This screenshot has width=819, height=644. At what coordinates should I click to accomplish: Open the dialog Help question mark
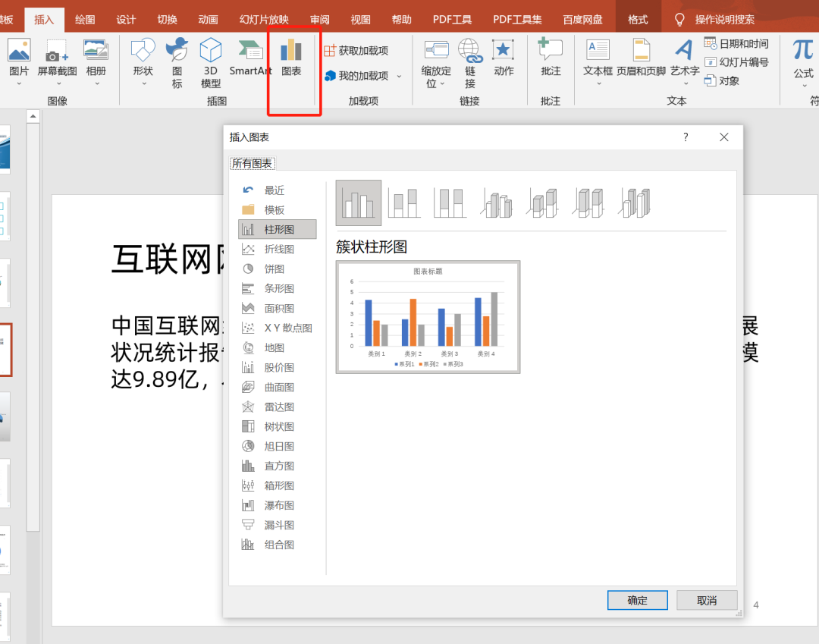[686, 137]
